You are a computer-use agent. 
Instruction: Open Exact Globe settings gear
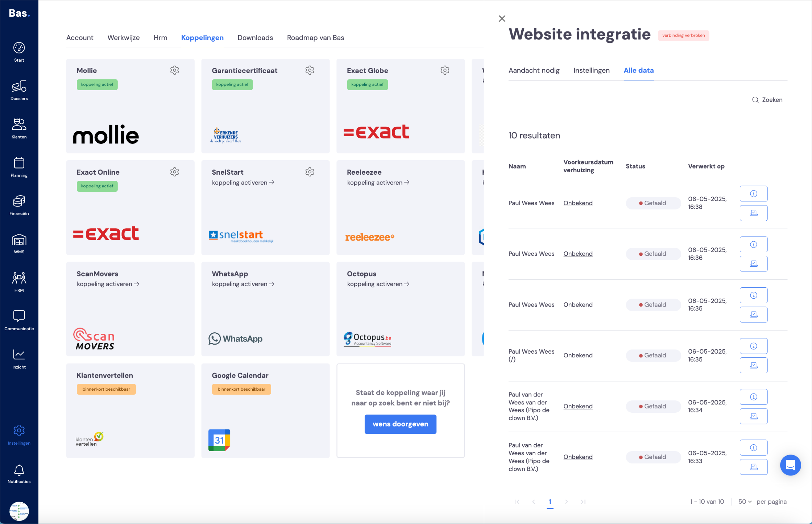pyautogui.click(x=445, y=70)
